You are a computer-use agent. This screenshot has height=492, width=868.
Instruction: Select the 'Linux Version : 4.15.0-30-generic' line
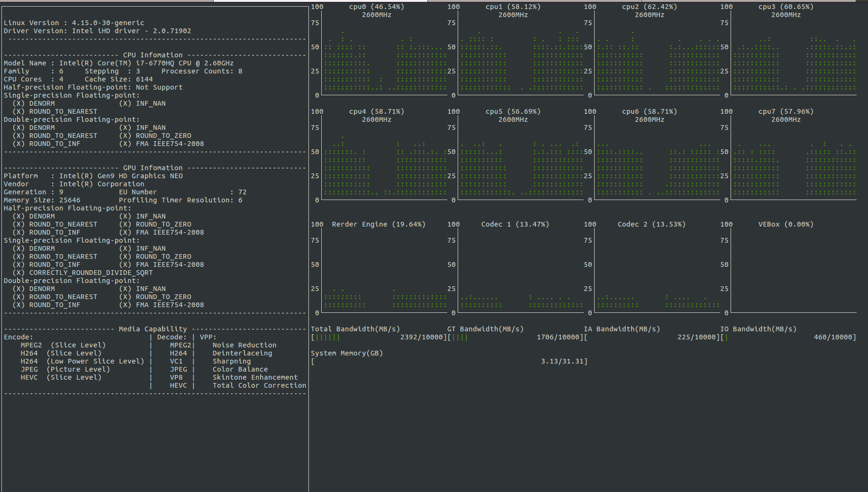[x=74, y=23]
